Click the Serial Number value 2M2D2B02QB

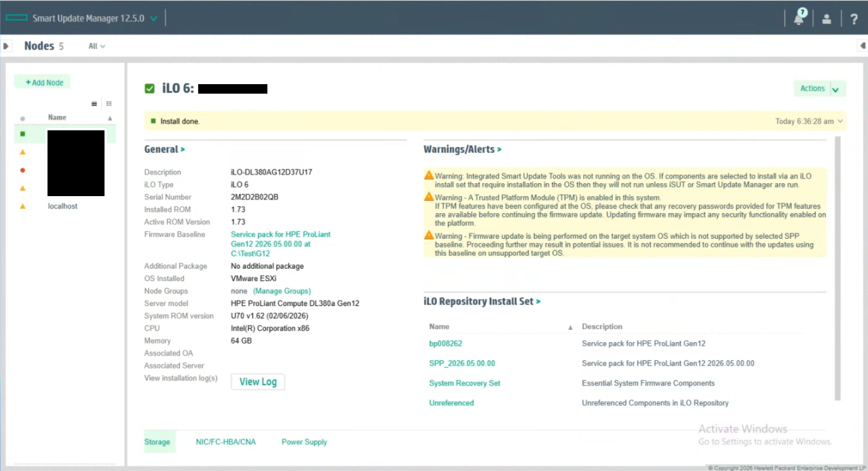pos(254,197)
